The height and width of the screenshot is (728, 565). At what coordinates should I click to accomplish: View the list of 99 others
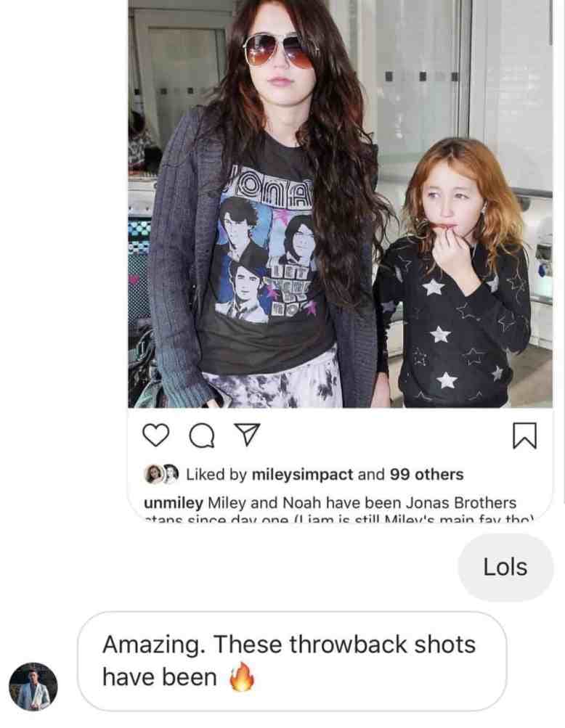[426, 475]
